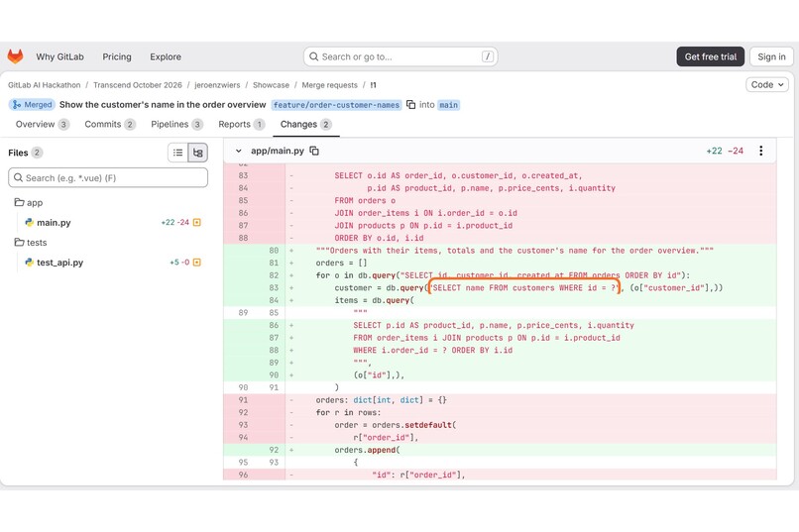Viewport: 799px width, 532px height.
Task: Click the 'orders = []' added line
Action: (341, 263)
